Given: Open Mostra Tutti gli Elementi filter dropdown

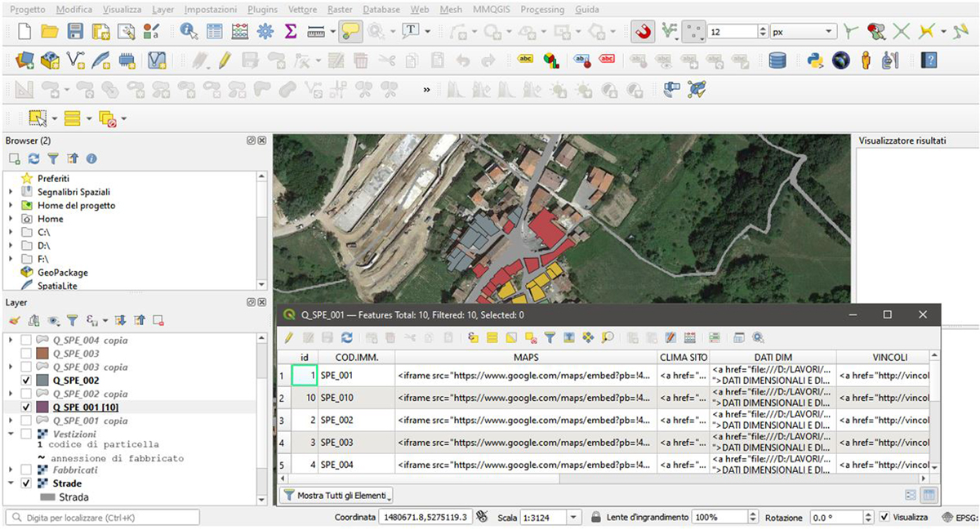Looking at the screenshot, I should click(336, 495).
